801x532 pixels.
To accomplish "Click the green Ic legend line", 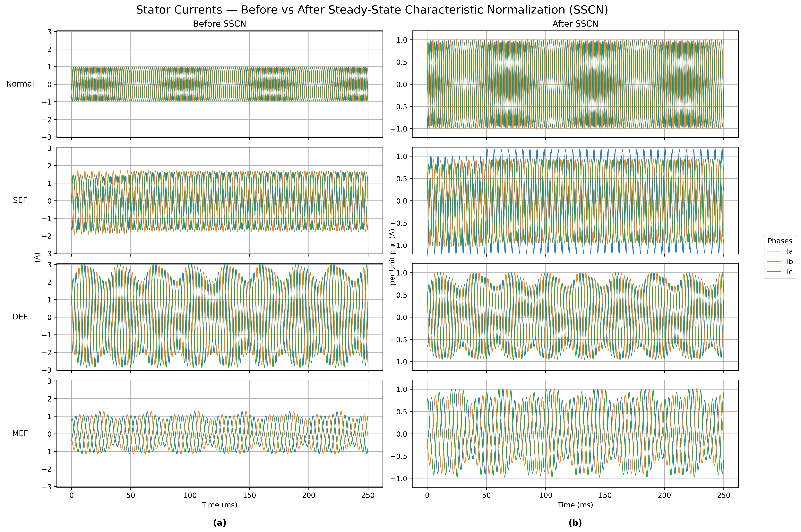I will tap(774, 272).
